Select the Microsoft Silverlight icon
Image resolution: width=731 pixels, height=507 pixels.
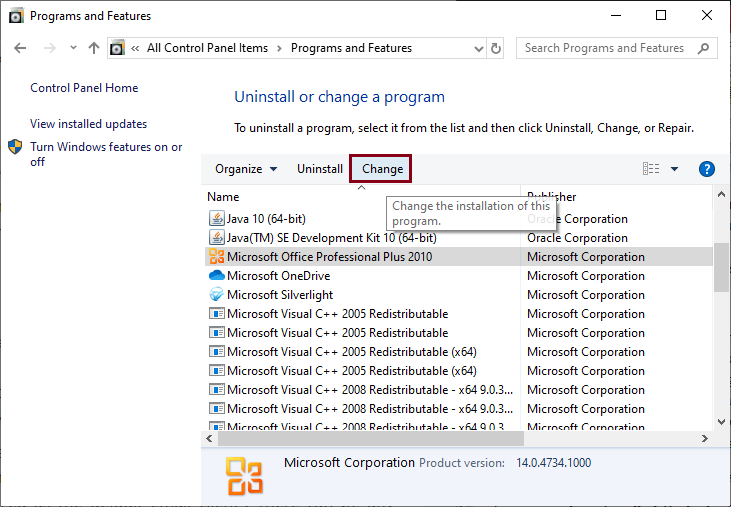point(216,295)
